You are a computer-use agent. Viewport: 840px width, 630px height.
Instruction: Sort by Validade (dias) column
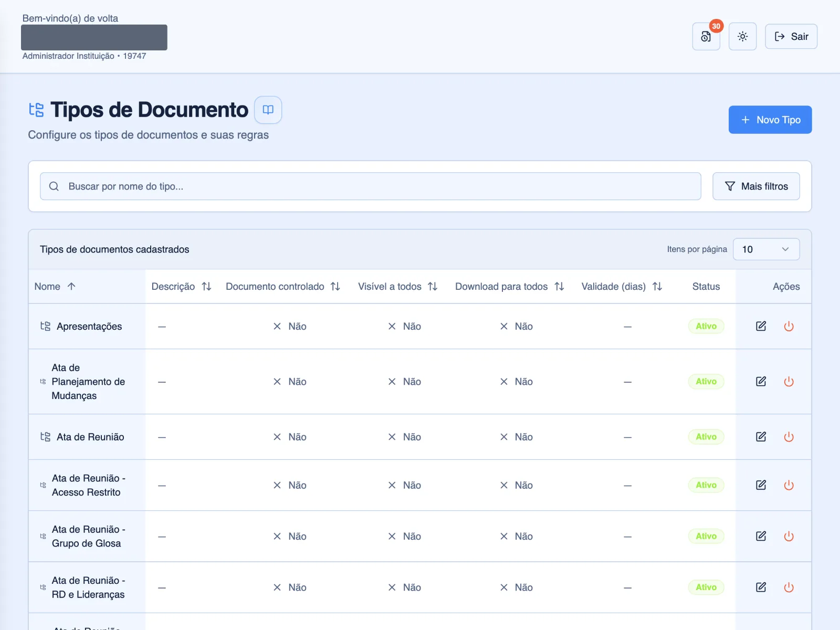[x=622, y=286]
